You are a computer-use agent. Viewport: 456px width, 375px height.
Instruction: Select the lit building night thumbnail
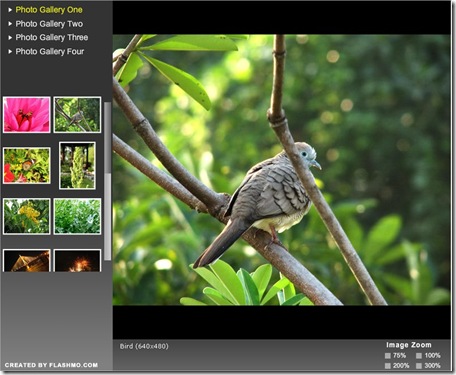click(x=27, y=260)
